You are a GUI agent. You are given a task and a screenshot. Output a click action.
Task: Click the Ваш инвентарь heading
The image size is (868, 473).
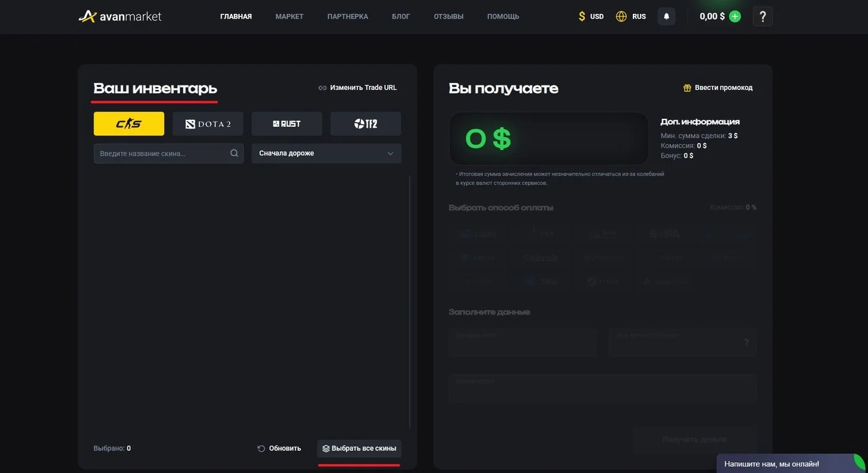155,89
